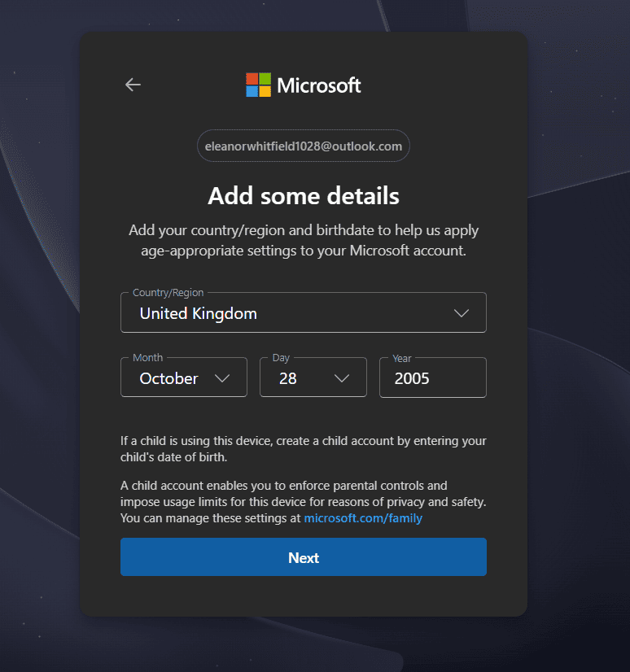This screenshot has height=672, width=630.
Task: Click the eleanorwhitfield1028@outlook.com account pill
Action: coord(304,146)
